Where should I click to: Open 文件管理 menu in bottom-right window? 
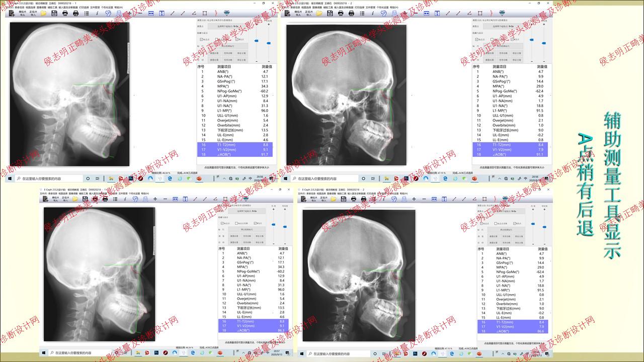(x=381, y=194)
